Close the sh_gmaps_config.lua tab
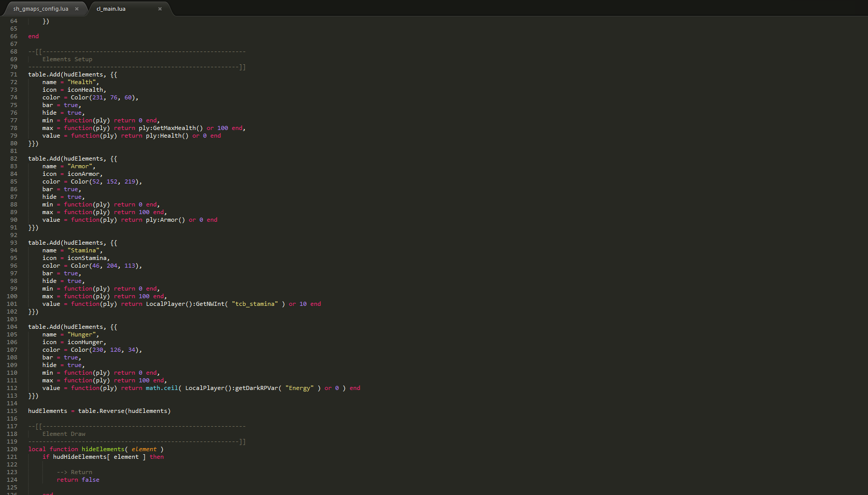This screenshot has height=495, width=868. 77,9
